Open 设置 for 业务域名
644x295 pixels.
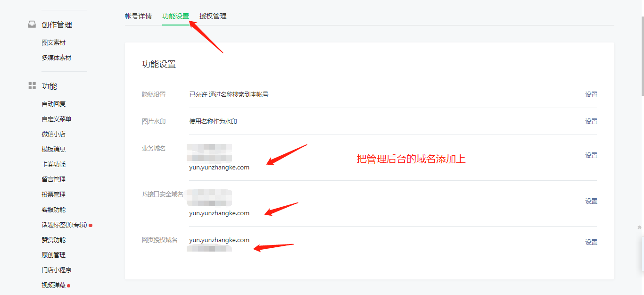pos(591,155)
